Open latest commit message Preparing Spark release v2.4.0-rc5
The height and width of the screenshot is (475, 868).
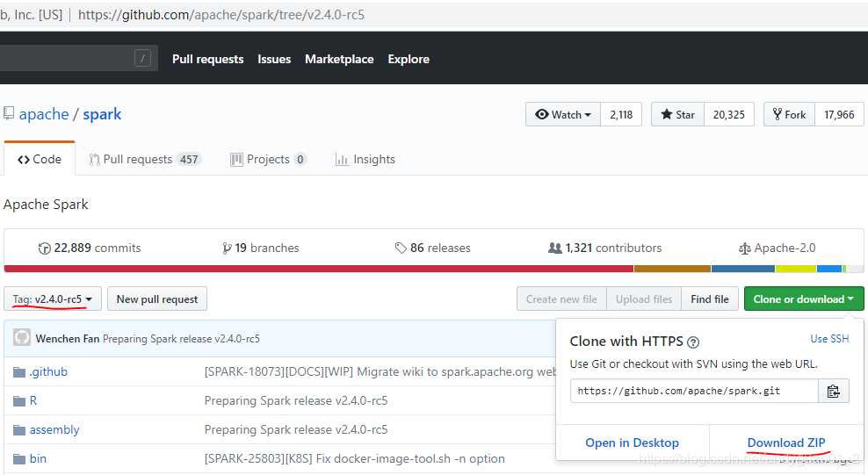point(181,338)
